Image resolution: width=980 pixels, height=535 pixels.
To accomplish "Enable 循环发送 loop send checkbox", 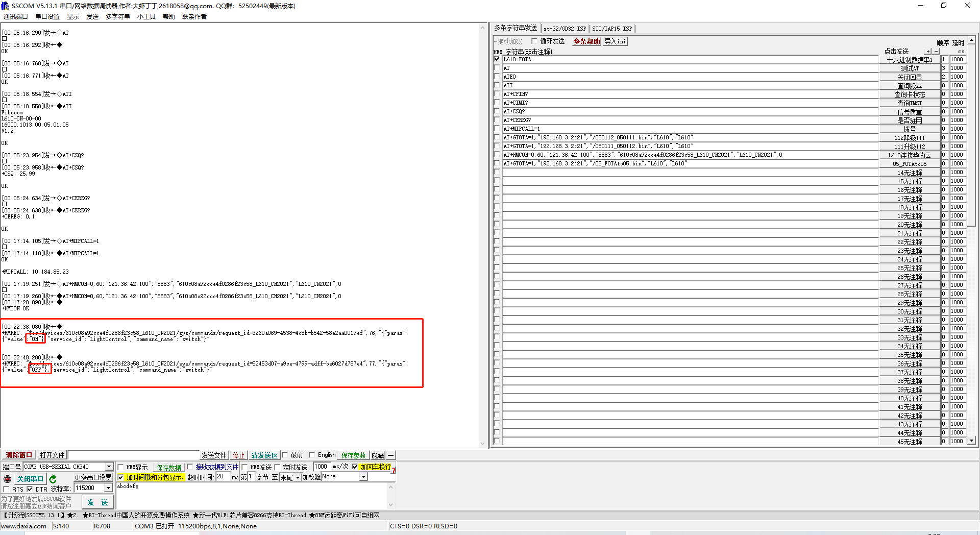I will click(x=534, y=41).
